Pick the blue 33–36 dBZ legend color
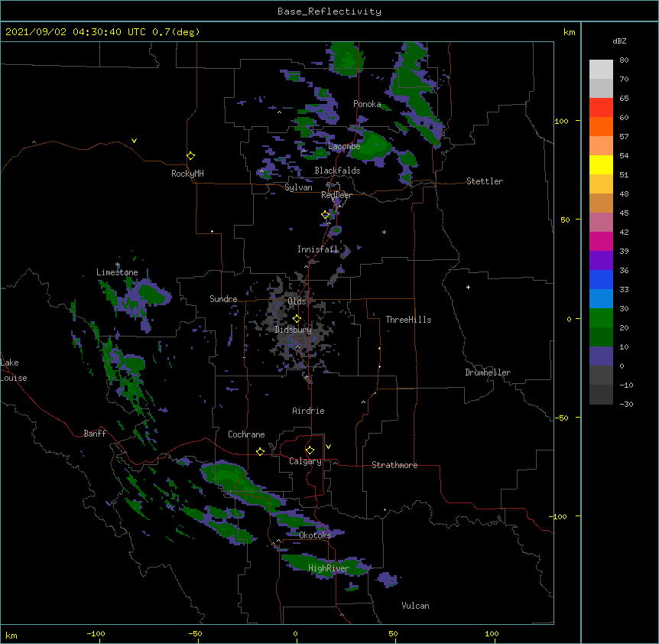 (x=601, y=280)
